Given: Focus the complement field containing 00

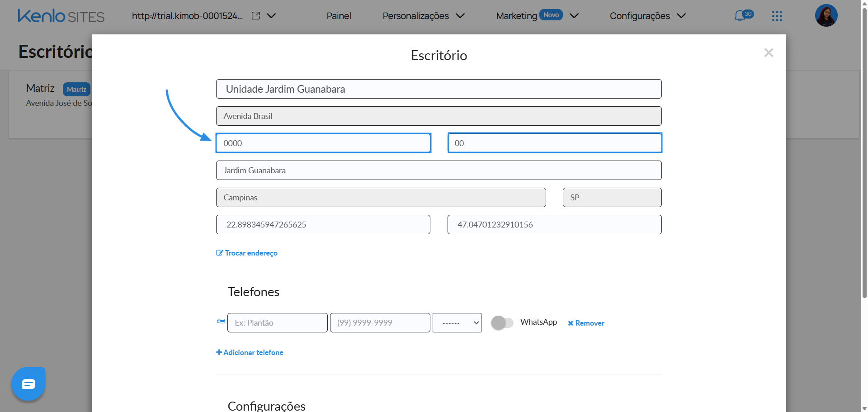Looking at the screenshot, I should tap(555, 143).
